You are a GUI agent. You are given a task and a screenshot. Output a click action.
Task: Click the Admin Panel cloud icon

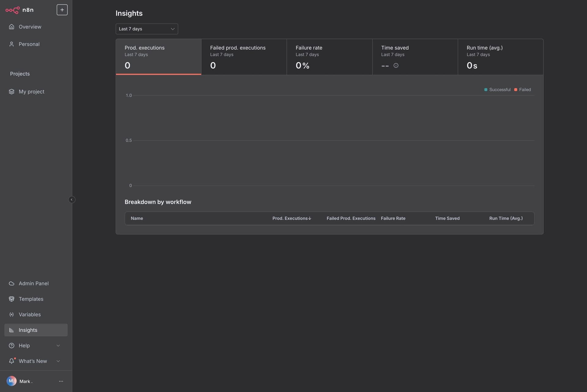point(12,284)
